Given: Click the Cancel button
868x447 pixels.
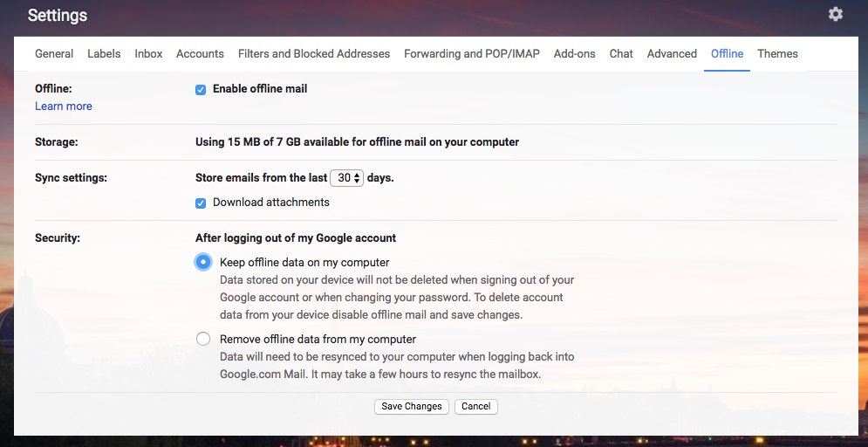Looking at the screenshot, I should [x=476, y=407].
